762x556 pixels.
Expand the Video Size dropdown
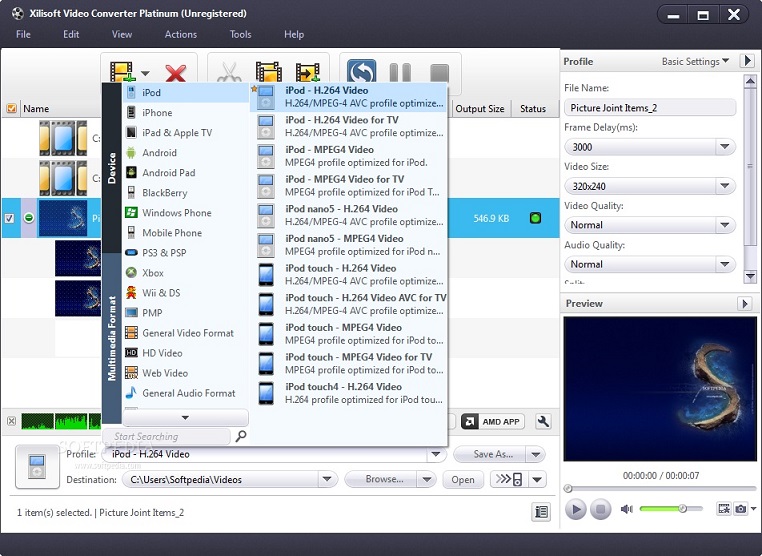725,186
